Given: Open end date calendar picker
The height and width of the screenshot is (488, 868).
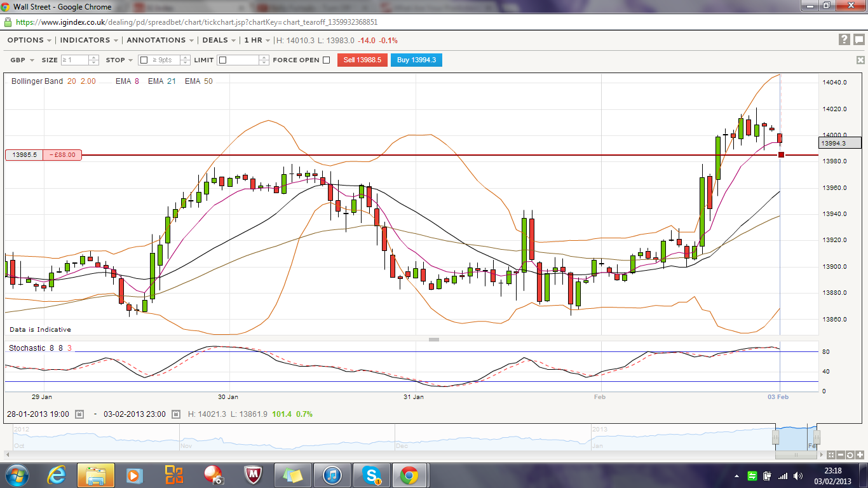Looking at the screenshot, I should click(x=175, y=414).
